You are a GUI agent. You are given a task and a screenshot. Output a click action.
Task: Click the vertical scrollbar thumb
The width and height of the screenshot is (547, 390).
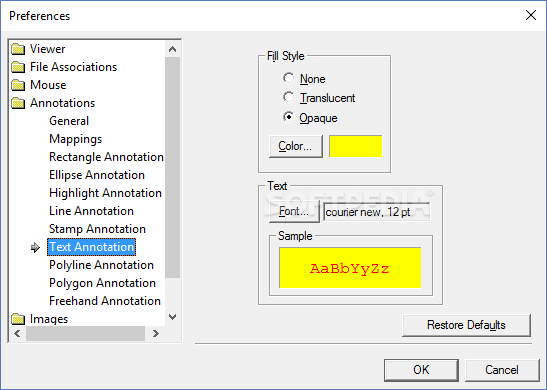[x=172, y=167]
